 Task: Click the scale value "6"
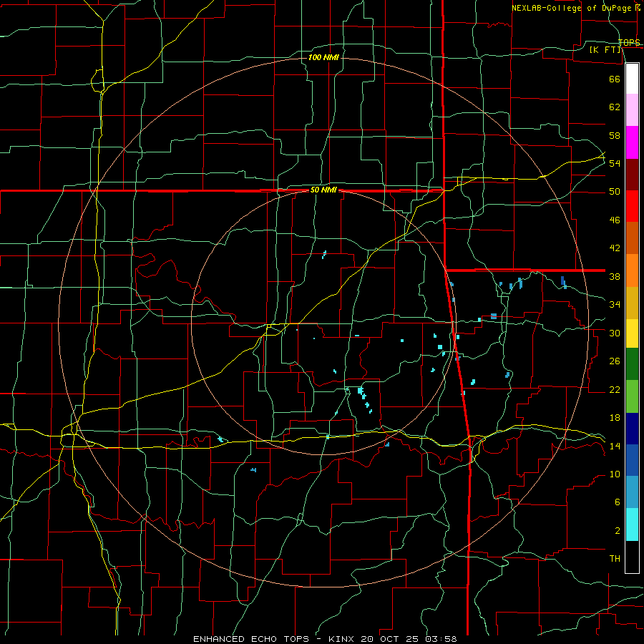coord(617,502)
